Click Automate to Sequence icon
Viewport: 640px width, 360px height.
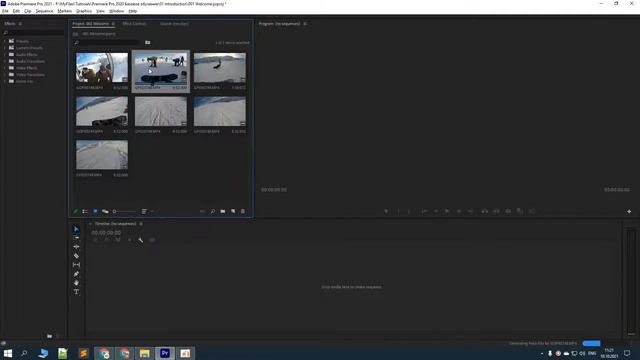(x=202, y=211)
